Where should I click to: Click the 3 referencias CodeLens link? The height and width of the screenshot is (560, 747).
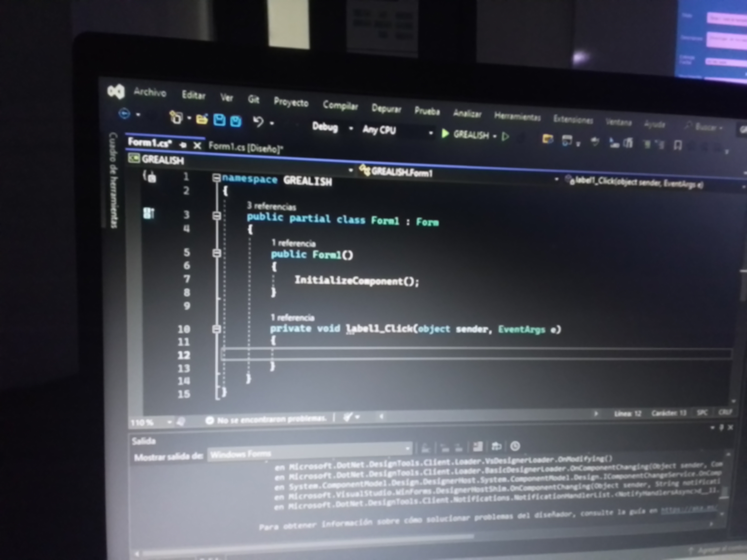(x=271, y=206)
